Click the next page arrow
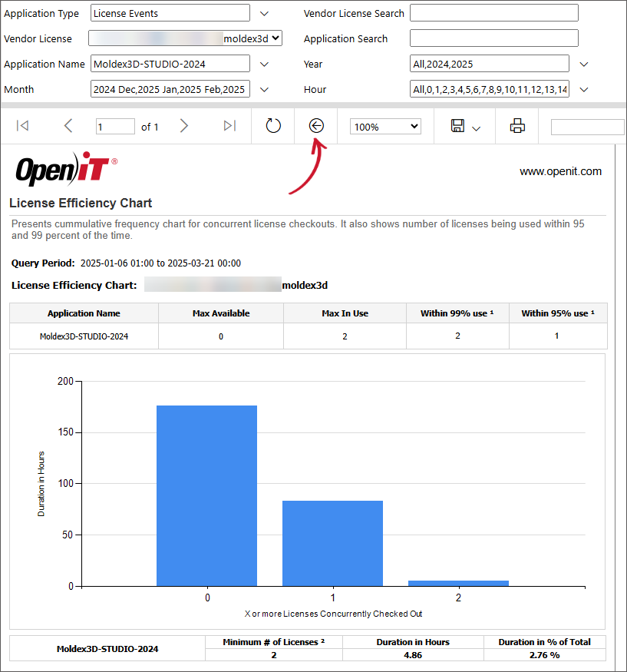 click(184, 126)
